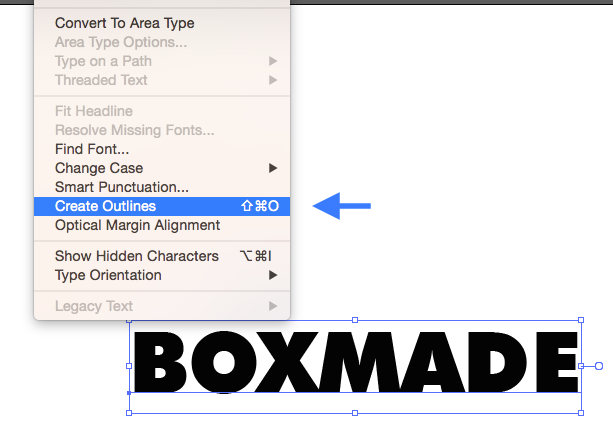This screenshot has width=613, height=433.
Task: Toggle Optical Margin Alignment
Action: (162, 225)
